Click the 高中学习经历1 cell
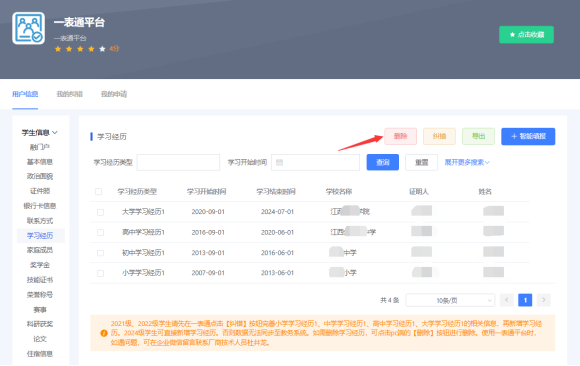This screenshot has height=366, width=580. [143, 232]
